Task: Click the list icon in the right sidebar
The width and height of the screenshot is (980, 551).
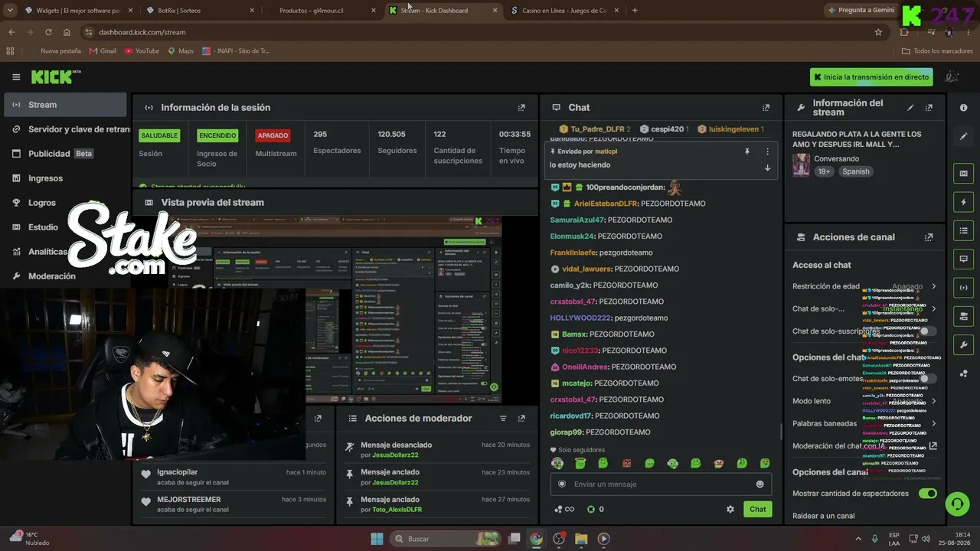Action: click(963, 230)
